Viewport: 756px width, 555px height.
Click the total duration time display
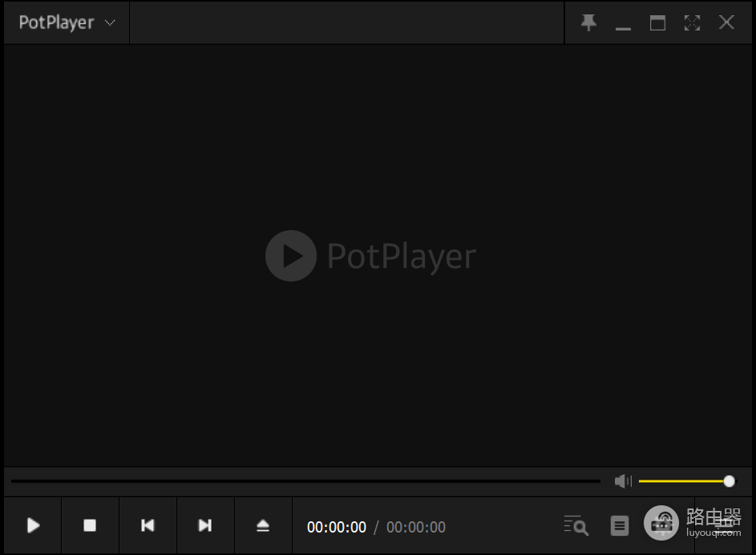tap(416, 527)
